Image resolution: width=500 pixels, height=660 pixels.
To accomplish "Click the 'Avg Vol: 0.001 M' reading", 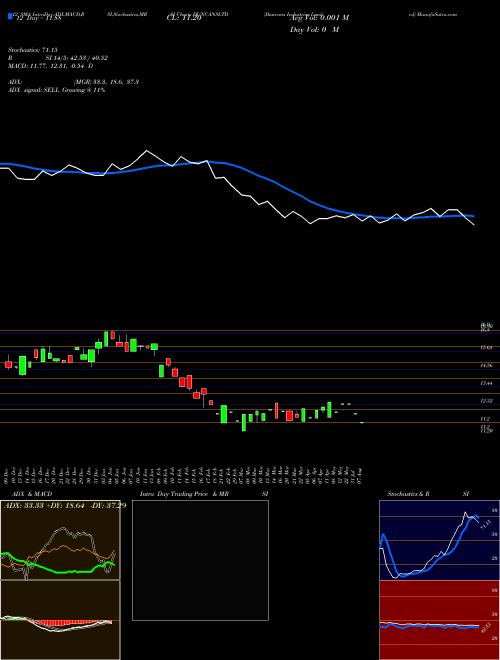I will [x=319, y=18].
